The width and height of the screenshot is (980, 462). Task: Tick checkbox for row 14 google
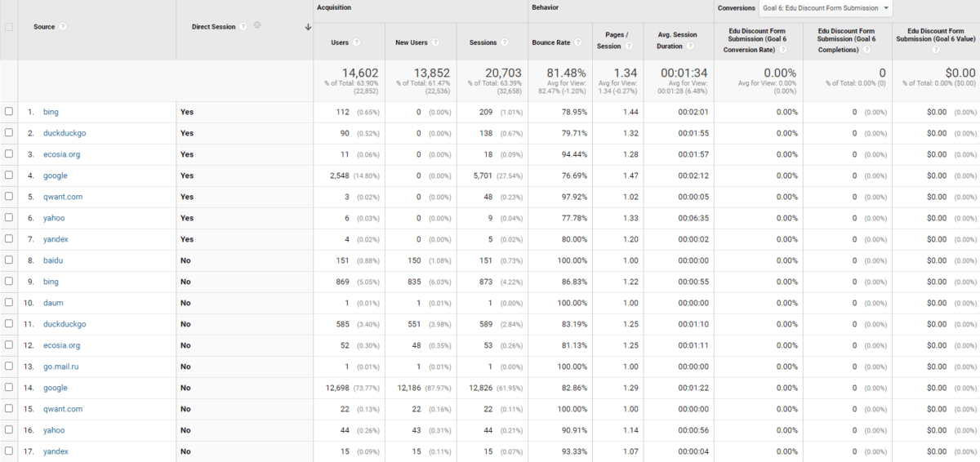[9, 388]
